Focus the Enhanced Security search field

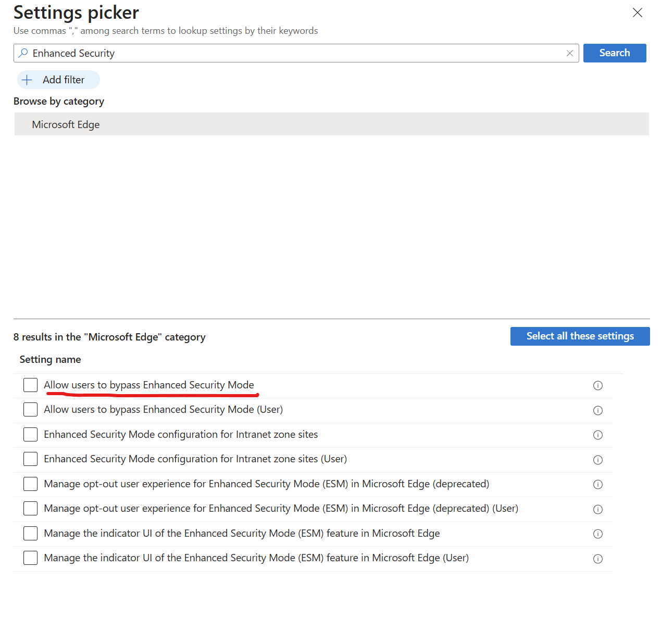click(292, 53)
